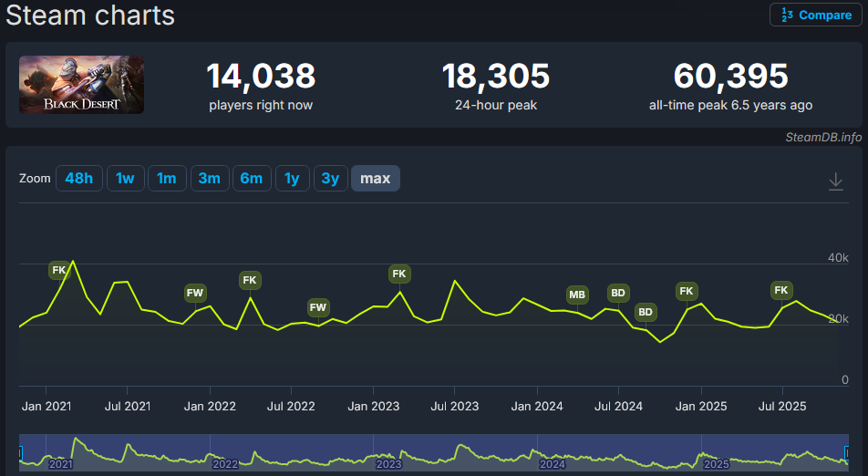Click the FK marker near Jan 2023
Screen dimensions: 868x476
[399, 274]
